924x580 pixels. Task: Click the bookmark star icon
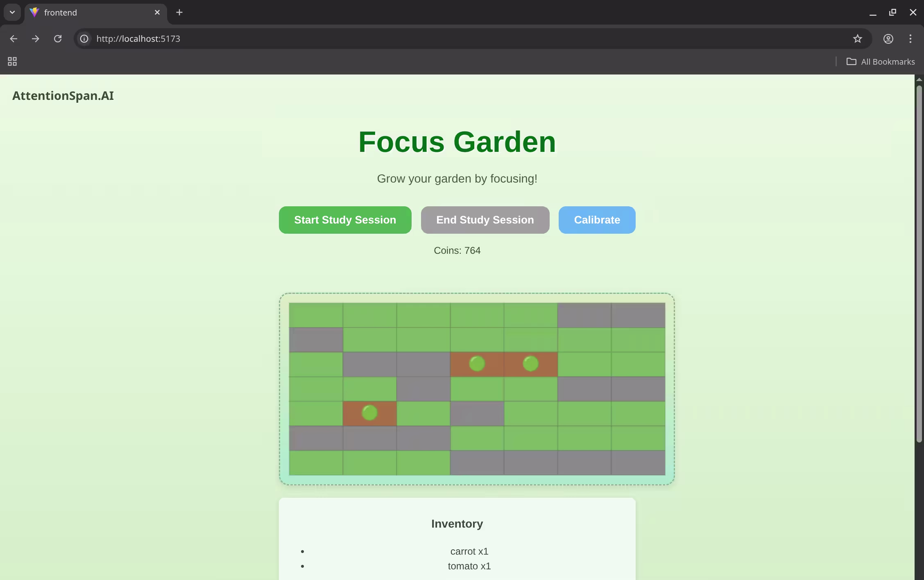pos(858,38)
